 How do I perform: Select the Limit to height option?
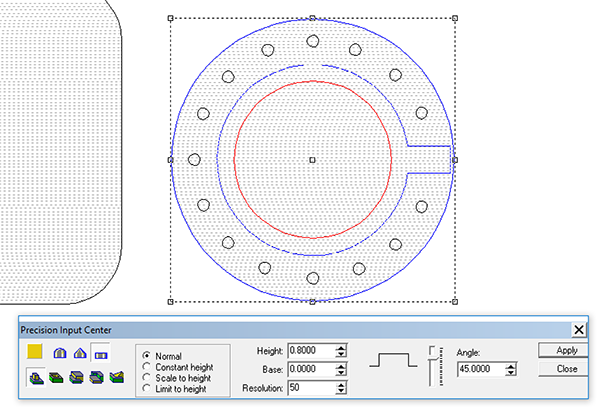pos(174,389)
